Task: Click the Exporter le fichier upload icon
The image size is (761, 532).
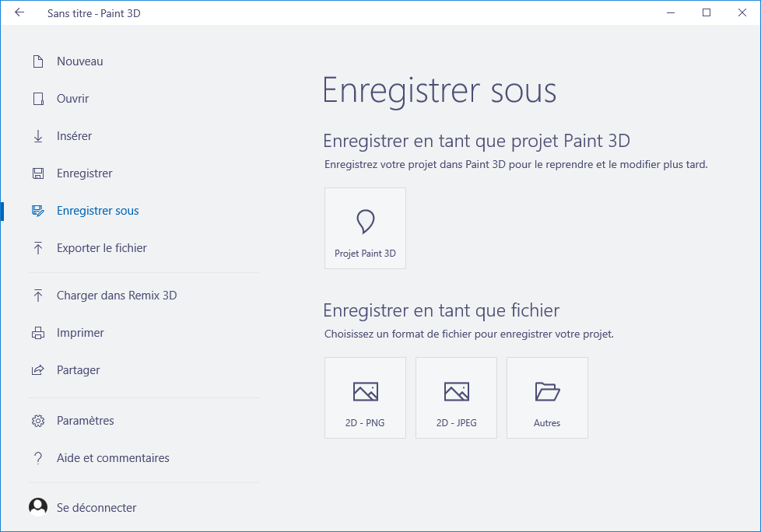Action: click(x=38, y=248)
